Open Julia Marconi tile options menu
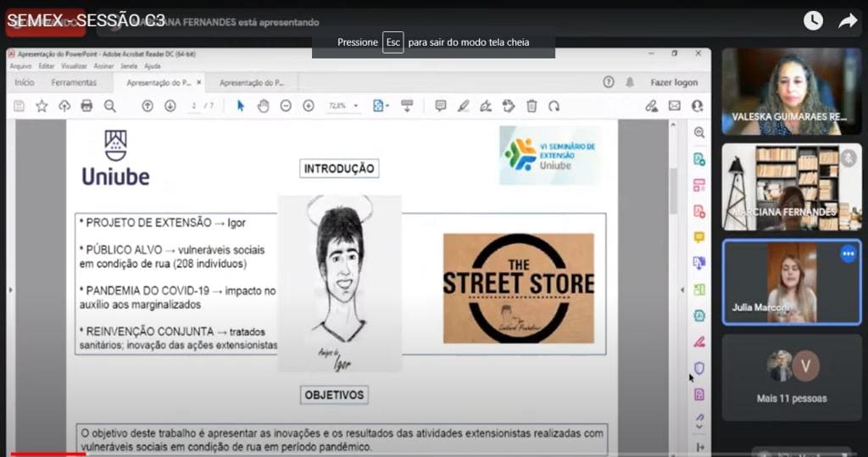 pyautogui.click(x=848, y=254)
